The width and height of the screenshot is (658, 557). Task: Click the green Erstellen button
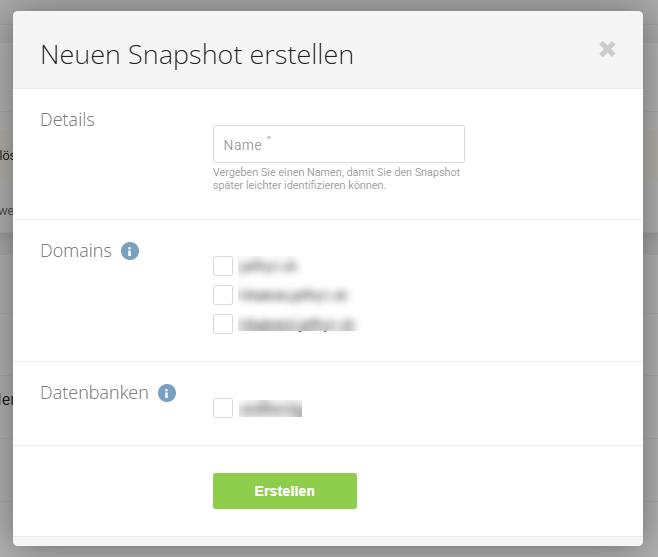coord(285,491)
